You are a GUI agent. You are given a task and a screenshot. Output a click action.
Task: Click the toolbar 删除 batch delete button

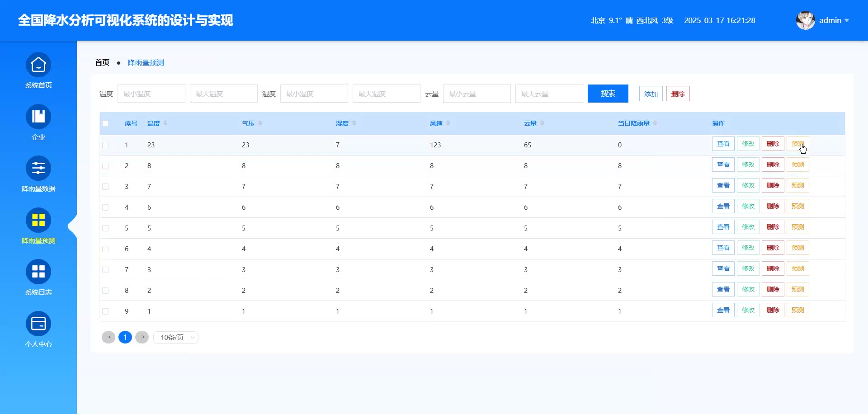(678, 94)
